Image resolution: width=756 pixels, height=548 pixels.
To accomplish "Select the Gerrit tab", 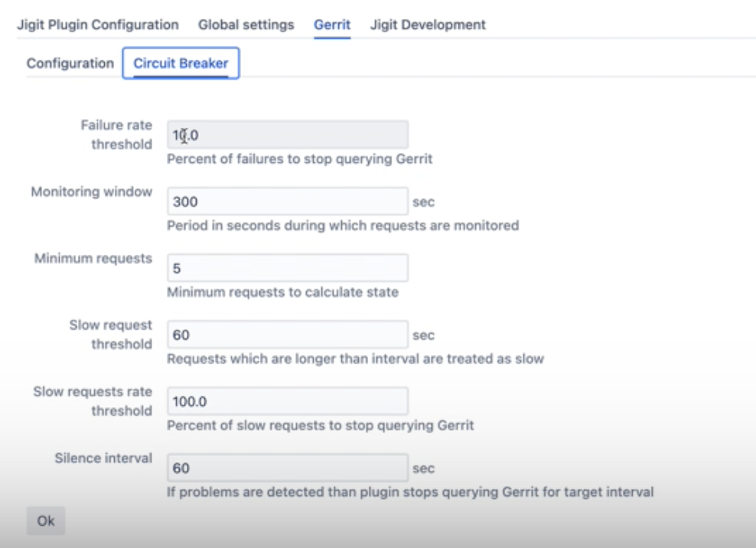I will pyautogui.click(x=331, y=24).
